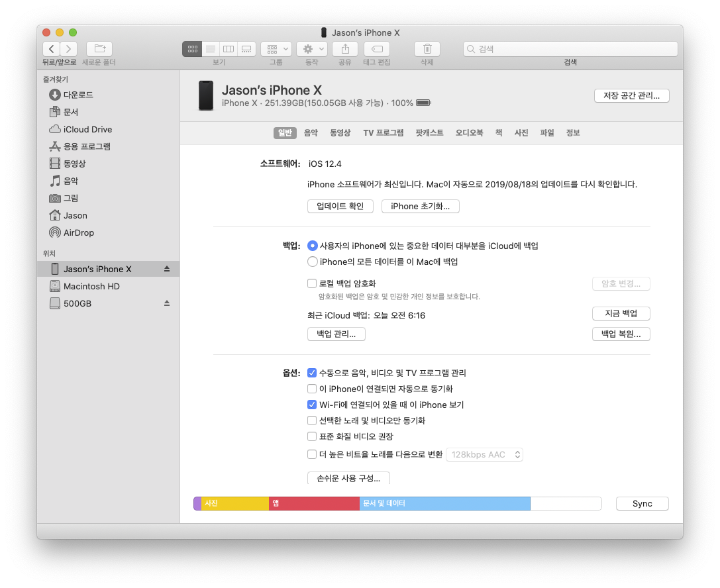Create a new folder from the toolbar
This screenshot has height=588, width=720.
point(99,48)
